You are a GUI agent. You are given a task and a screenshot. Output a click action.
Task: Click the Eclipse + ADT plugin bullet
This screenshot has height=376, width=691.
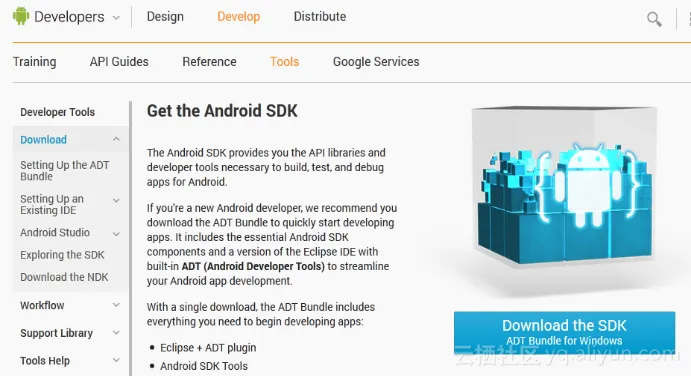click(x=208, y=348)
